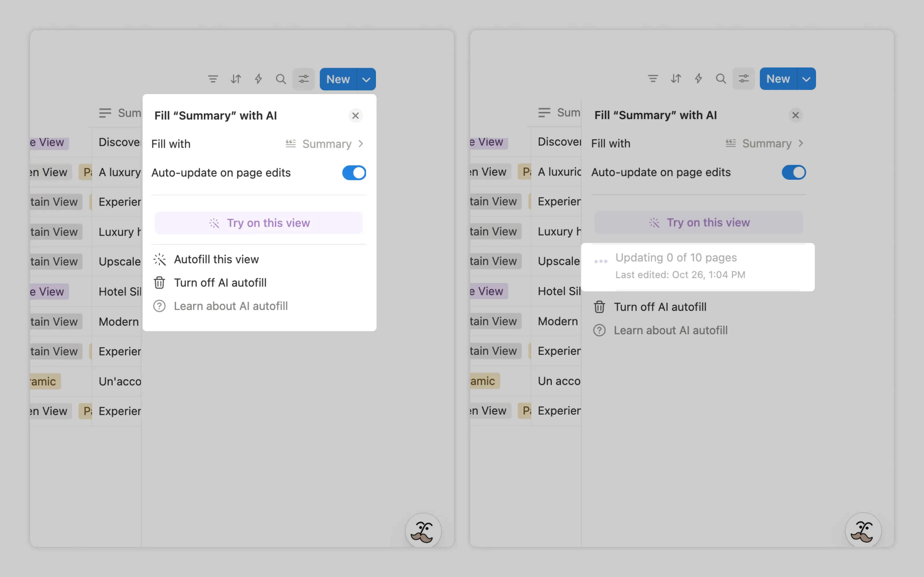Click search magnifier in right panel toolbar
Screen dimensions: 924x577
[x=720, y=78]
